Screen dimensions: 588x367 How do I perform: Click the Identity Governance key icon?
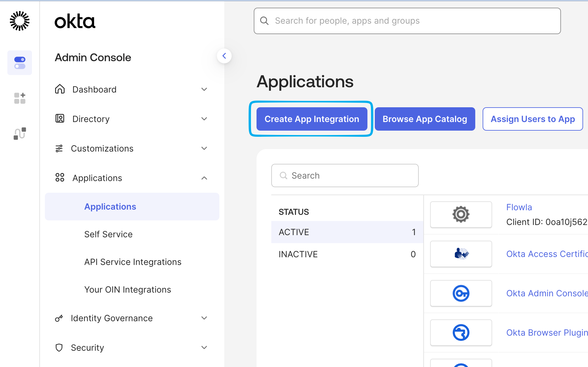pos(59,318)
